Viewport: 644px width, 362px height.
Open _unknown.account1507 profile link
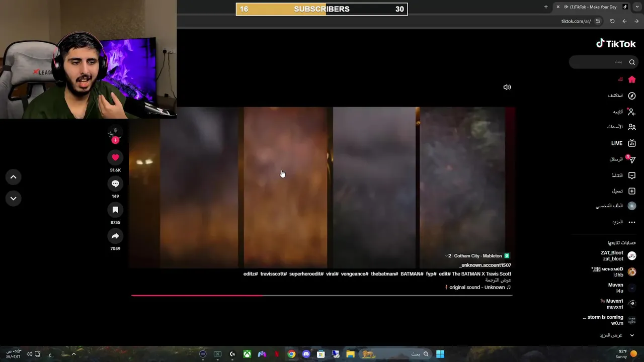[485, 265]
